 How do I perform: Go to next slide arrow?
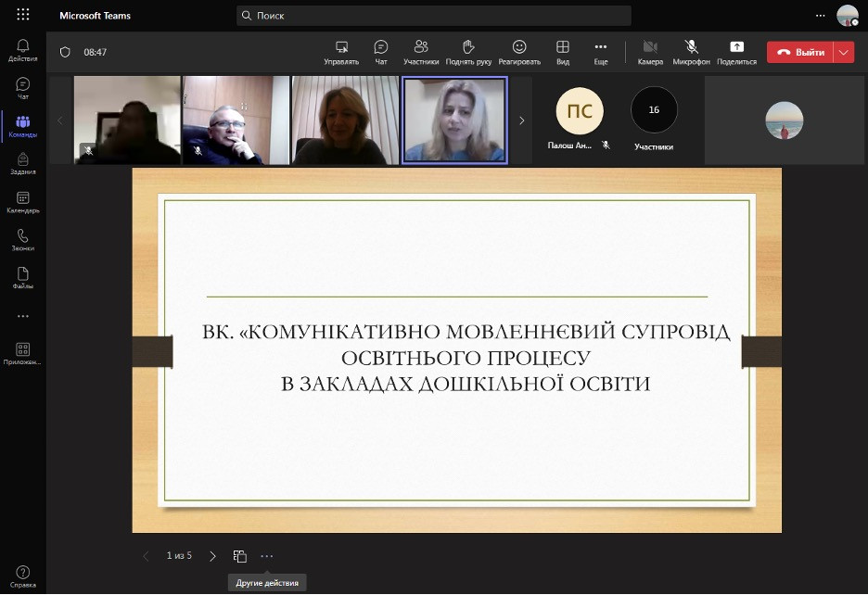(x=212, y=556)
